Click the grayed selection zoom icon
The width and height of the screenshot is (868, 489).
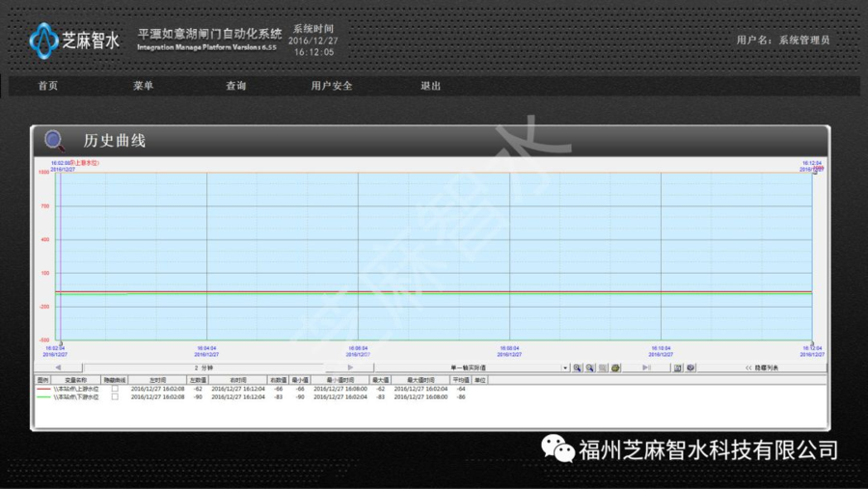(603, 367)
